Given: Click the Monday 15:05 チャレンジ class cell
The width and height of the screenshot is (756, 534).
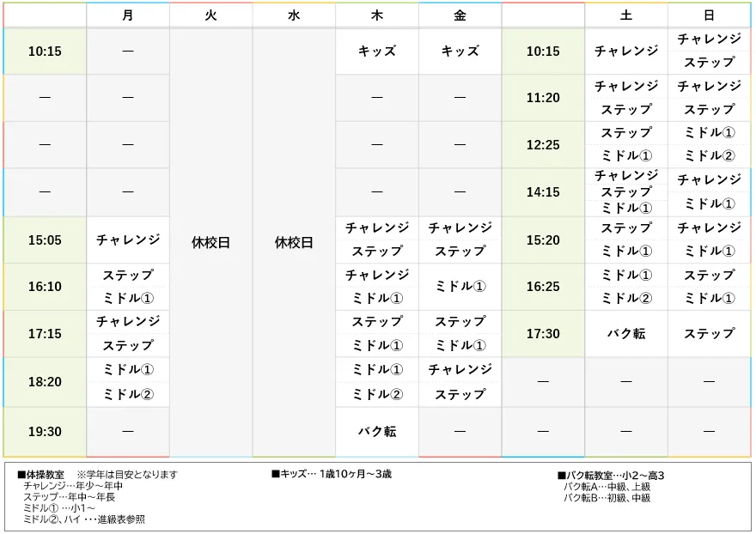Looking at the screenshot, I should click(x=127, y=240).
